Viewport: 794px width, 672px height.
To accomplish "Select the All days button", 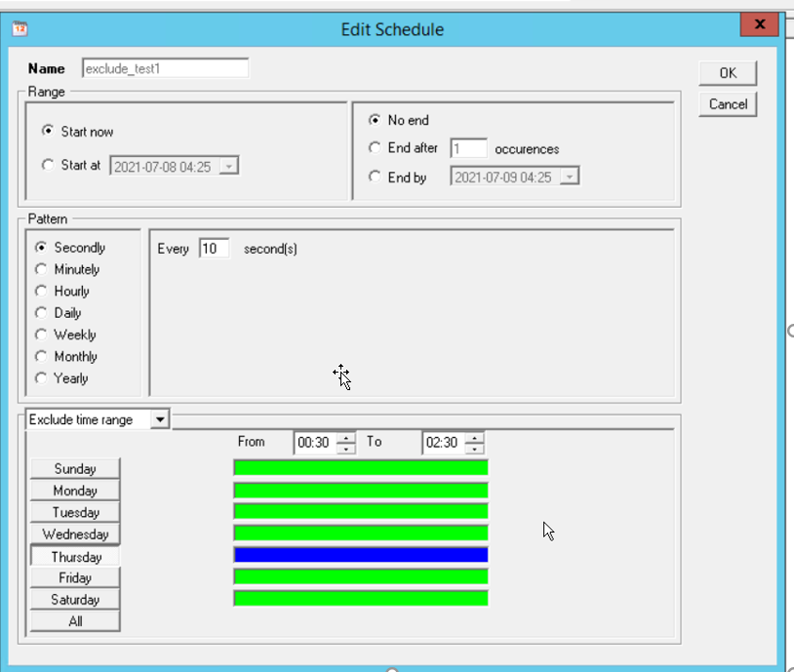I will 75,621.
